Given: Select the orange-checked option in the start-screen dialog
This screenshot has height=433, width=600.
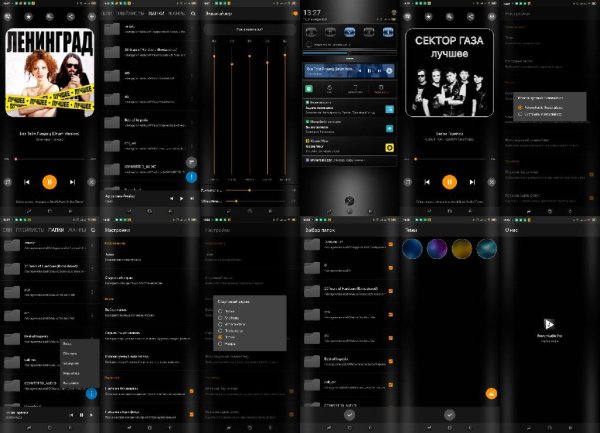Looking at the screenshot, I should tap(220, 337).
